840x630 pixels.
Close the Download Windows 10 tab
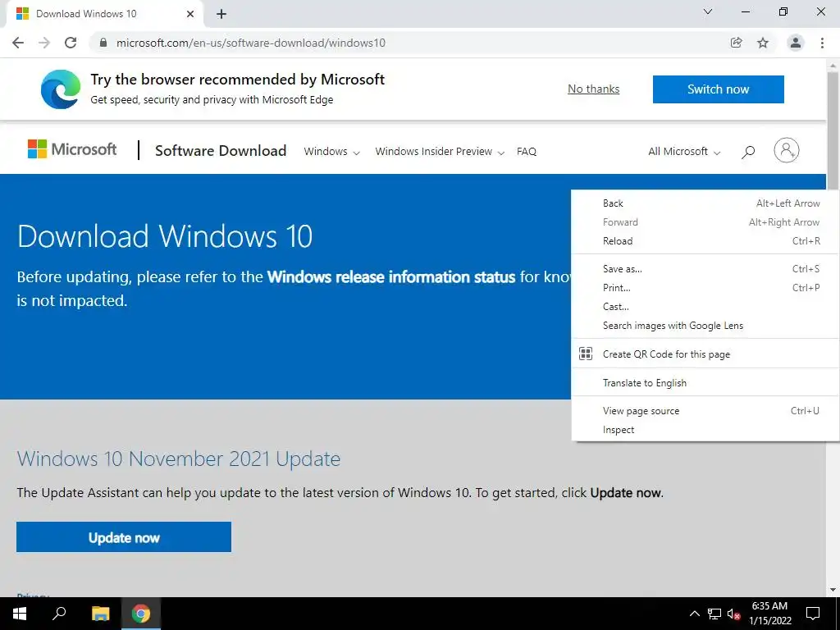coord(190,14)
